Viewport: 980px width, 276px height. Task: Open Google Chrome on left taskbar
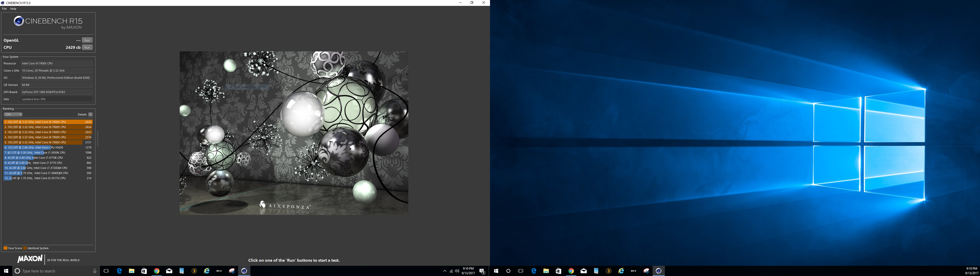(156, 271)
